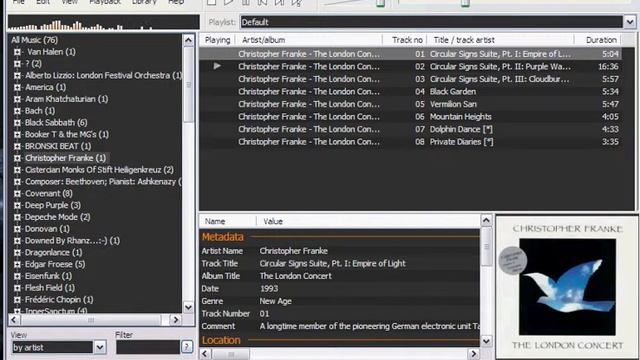Click artist tree horizontal scroll left arrow

pyautogui.click(x=14, y=320)
